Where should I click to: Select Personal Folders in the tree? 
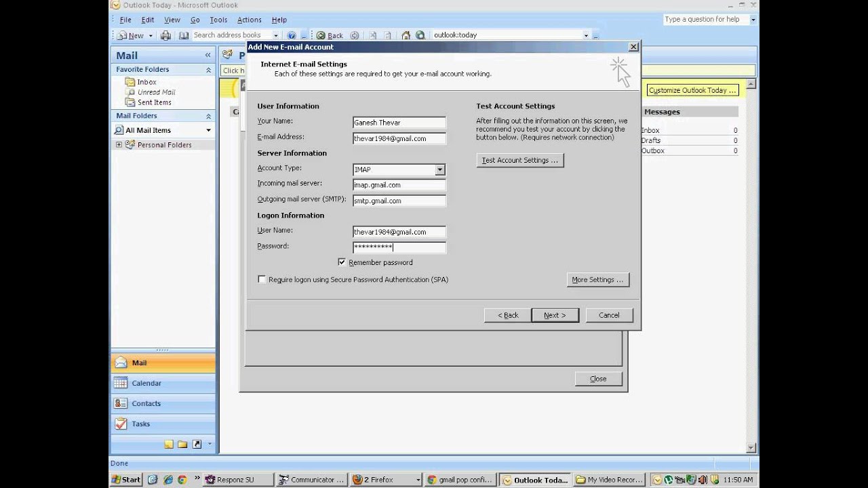pos(164,145)
